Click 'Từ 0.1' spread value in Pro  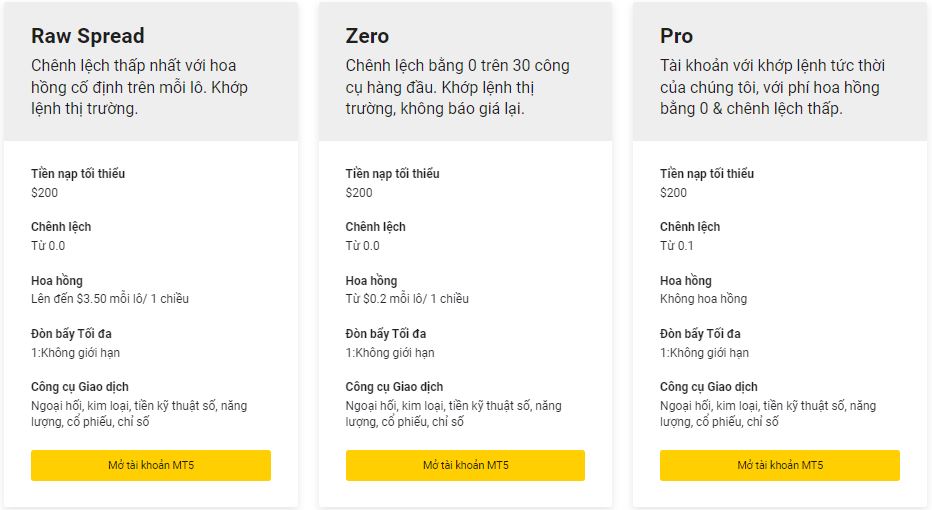[677, 246]
